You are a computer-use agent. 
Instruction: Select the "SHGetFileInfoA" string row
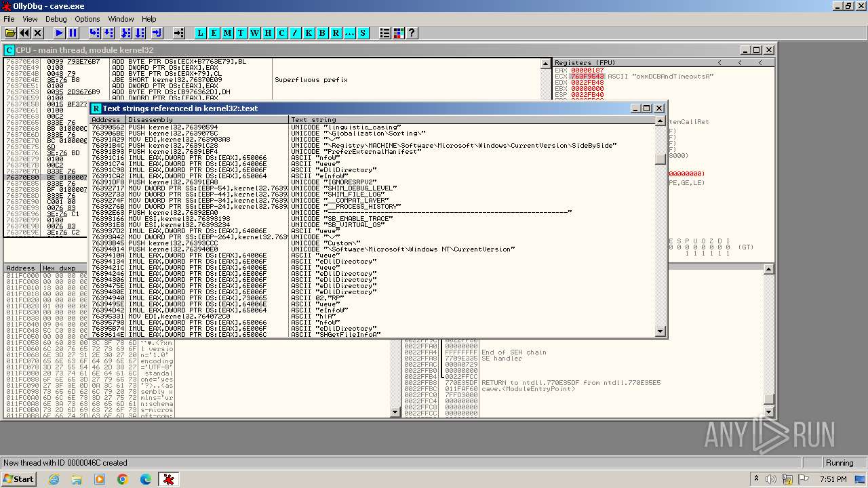pyautogui.click(x=373, y=335)
